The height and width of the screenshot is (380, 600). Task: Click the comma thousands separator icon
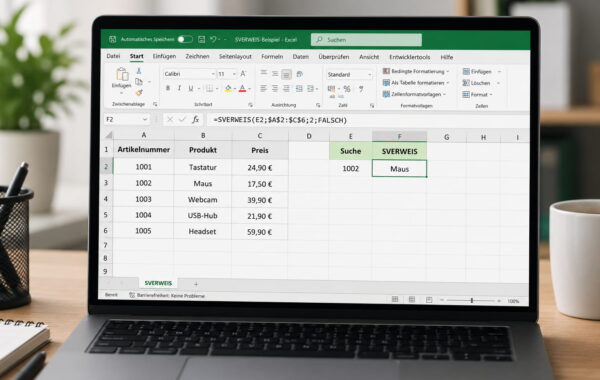point(361,89)
